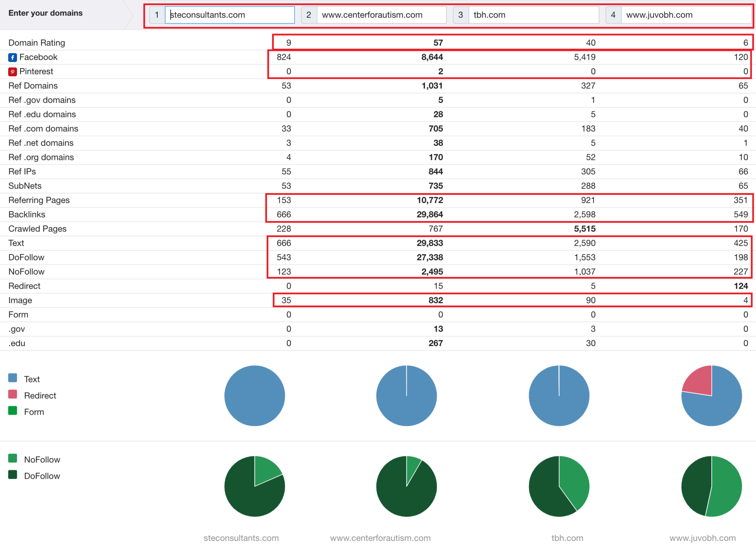
Task: Click the Domain Rating value 57
Action: click(438, 43)
